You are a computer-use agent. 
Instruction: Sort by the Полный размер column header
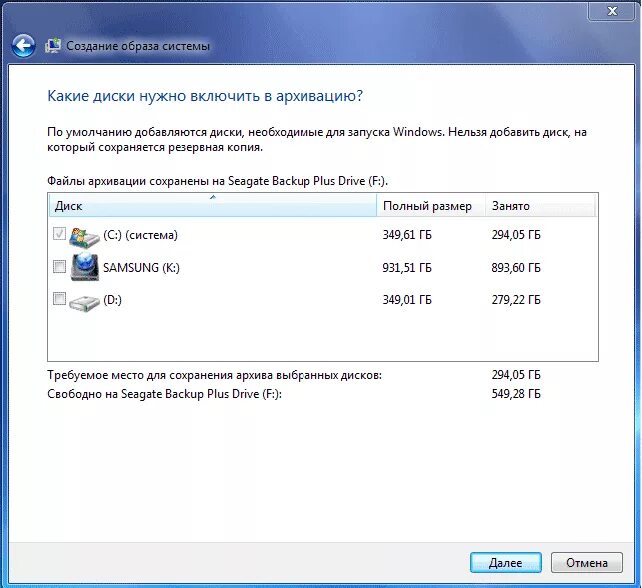pyautogui.click(x=431, y=205)
